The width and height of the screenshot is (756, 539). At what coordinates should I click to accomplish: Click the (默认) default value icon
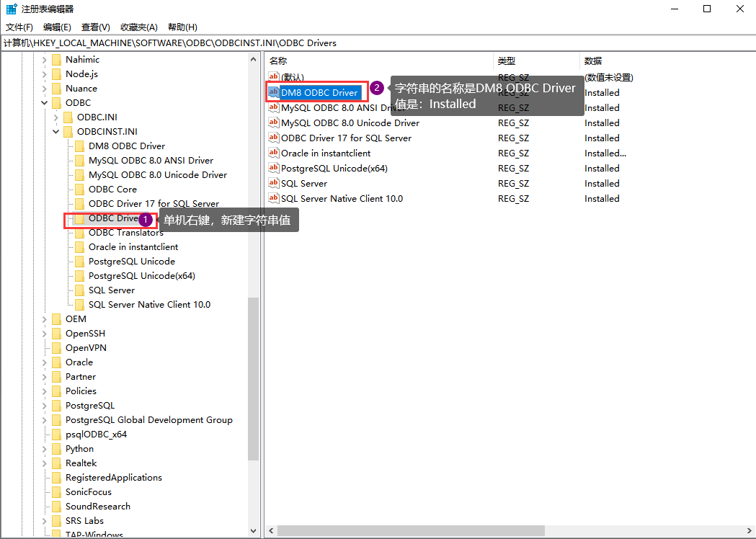(273, 76)
